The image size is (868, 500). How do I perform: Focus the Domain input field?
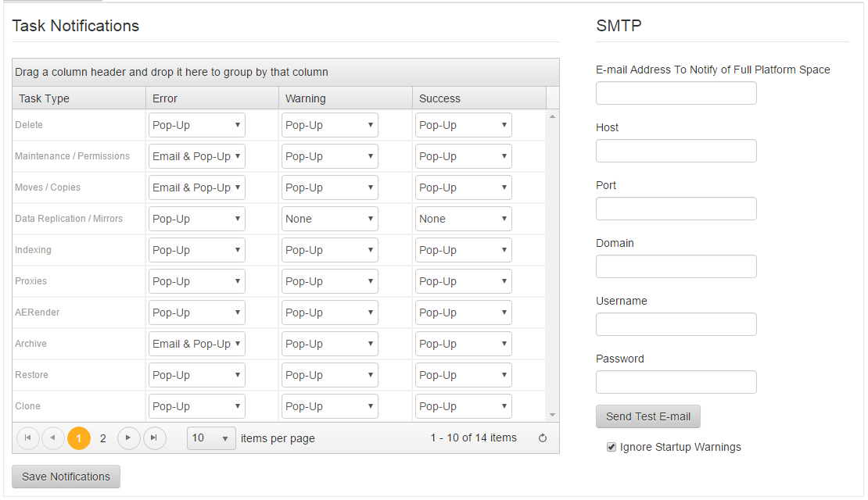676,266
